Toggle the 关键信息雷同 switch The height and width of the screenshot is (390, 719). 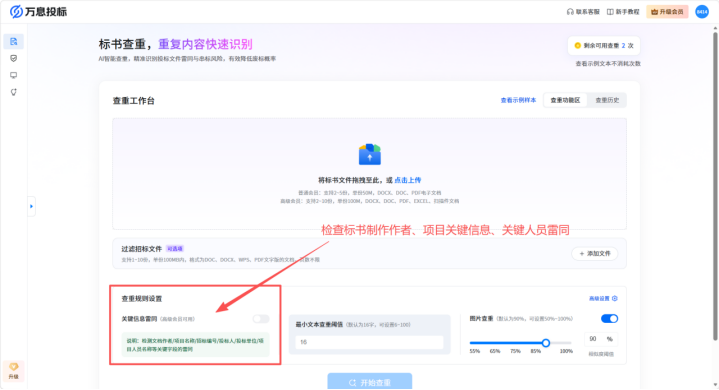point(261,319)
